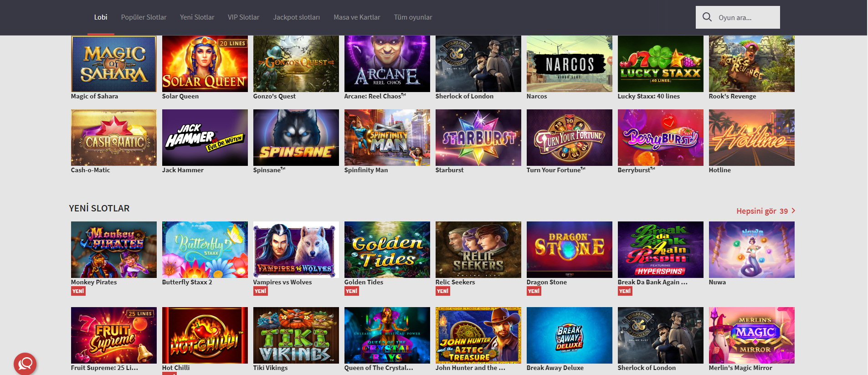Image resolution: width=868 pixels, height=375 pixels.
Task: Click the Dragon Stone caption text
Action: pos(547,282)
